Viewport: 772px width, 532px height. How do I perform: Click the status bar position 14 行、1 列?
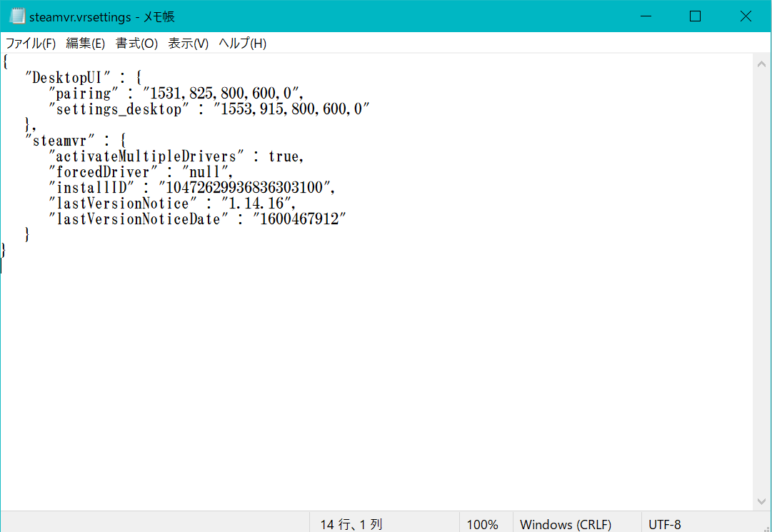coord(351,525)
